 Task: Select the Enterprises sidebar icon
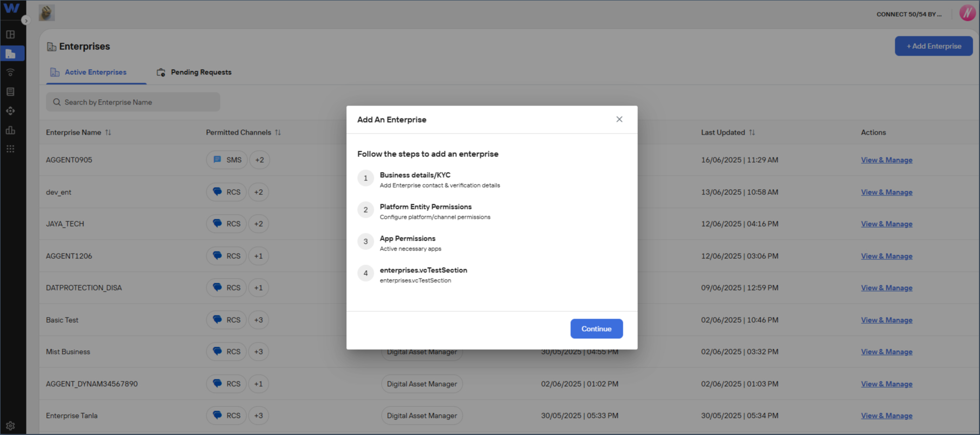[x=11, y=54]
